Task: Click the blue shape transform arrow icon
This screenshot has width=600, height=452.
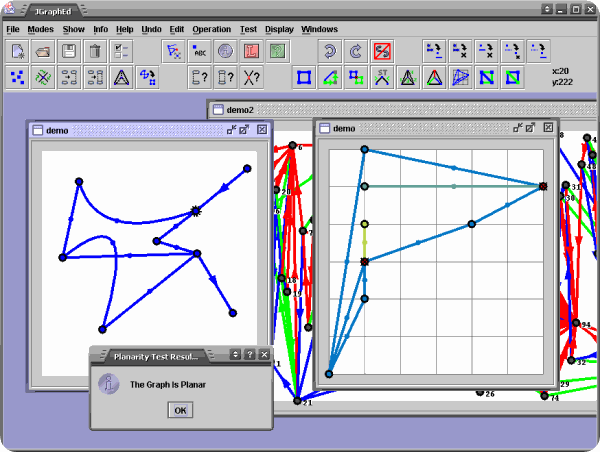Action: click(x=147, y=77)
